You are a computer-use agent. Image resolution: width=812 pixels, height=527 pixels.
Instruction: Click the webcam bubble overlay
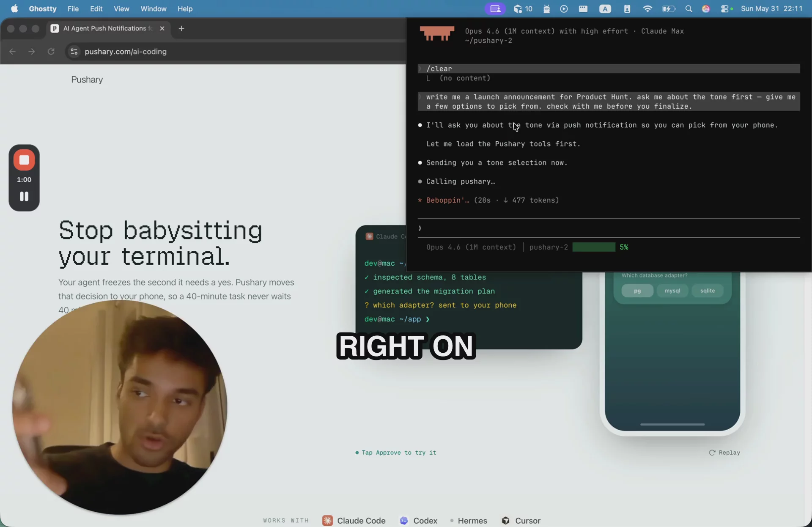pos(120,407)
